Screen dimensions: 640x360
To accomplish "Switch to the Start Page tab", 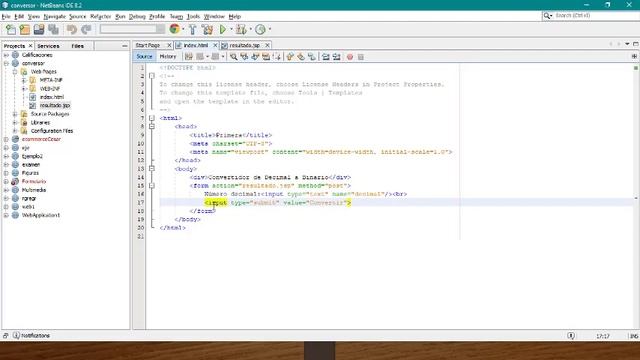I will click(148, 45).
